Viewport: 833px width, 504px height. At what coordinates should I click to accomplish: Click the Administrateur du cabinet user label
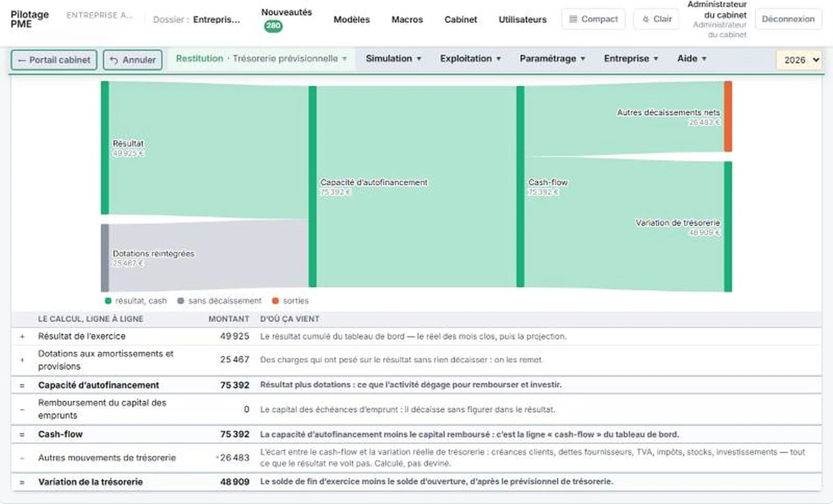tap(717, 19)
